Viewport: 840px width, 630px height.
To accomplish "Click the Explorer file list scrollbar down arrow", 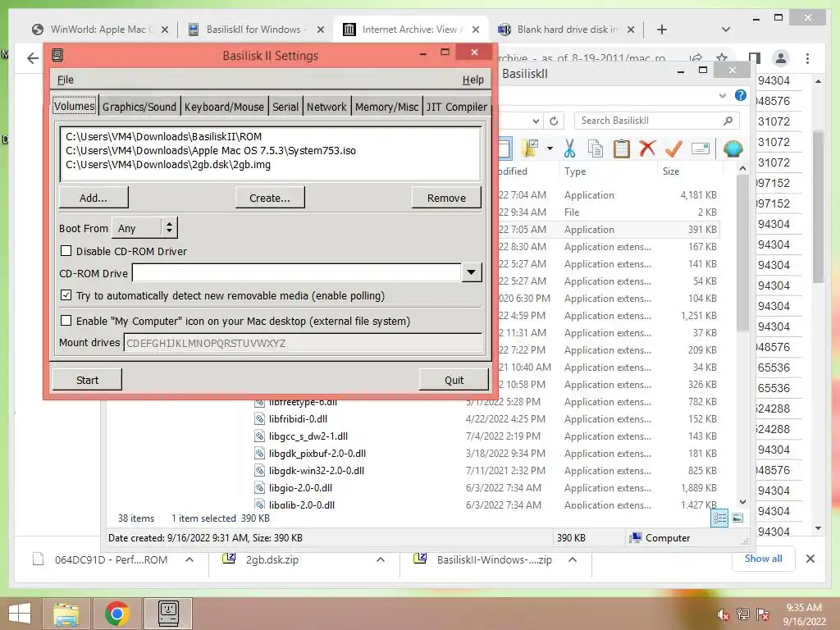I will click(x=742, y=502).
